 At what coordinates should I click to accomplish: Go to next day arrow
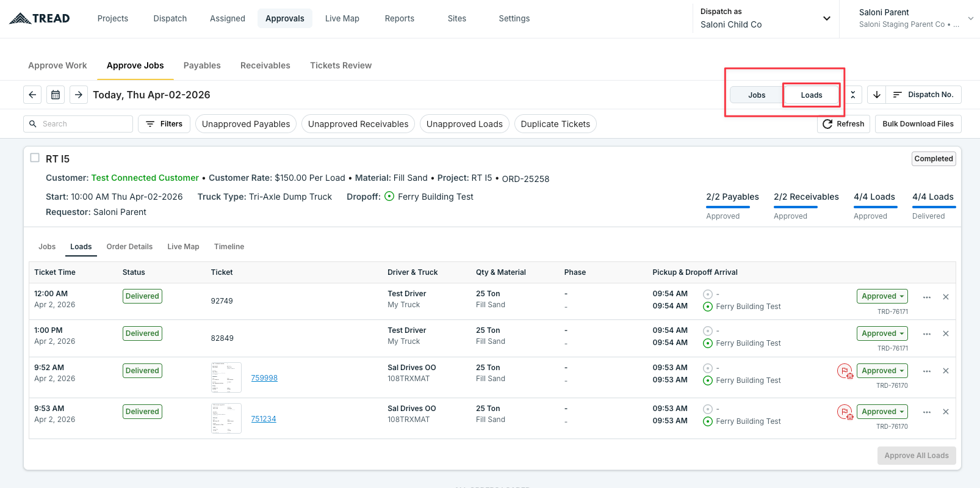pyautogui.click(x=79, y=95)
